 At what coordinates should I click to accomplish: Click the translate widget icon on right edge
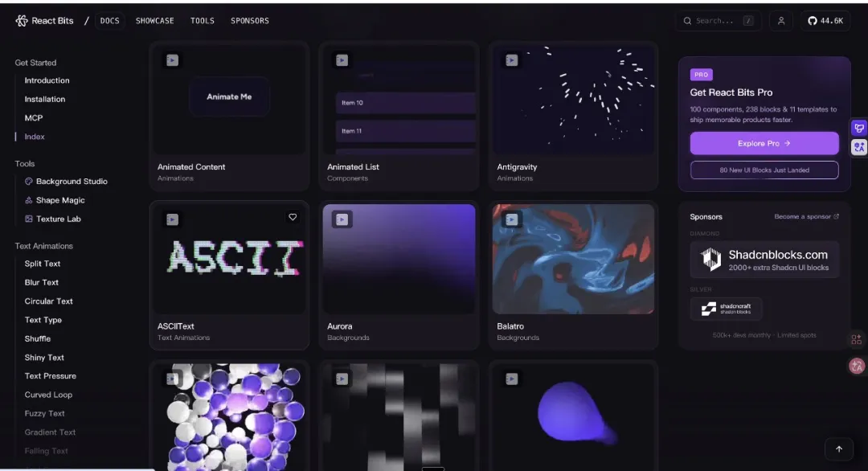pyautogui.click(x=858, y=147)
